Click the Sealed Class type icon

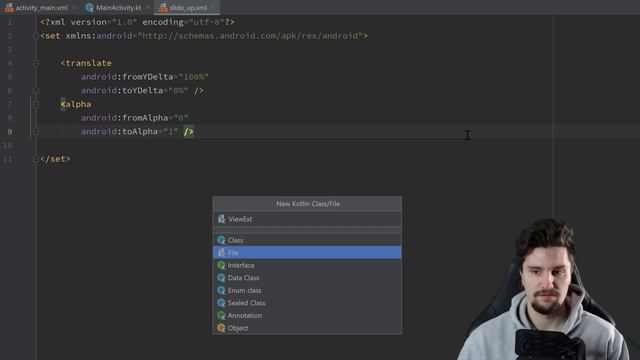(221, 303)
